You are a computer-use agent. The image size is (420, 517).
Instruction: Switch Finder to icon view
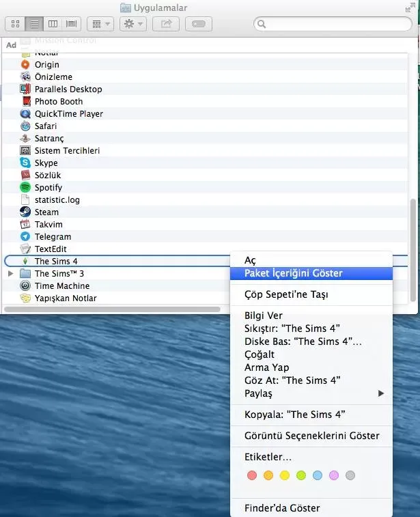tap(14, 24)
